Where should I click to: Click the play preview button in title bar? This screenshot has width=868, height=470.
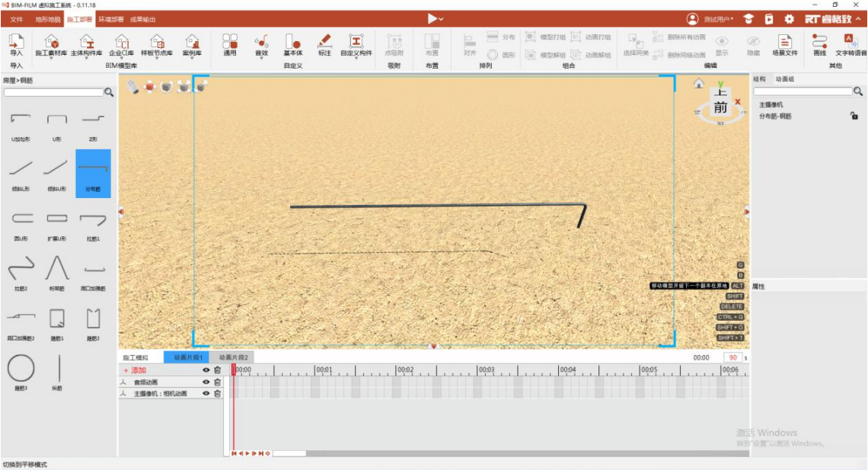coord(432,19)
